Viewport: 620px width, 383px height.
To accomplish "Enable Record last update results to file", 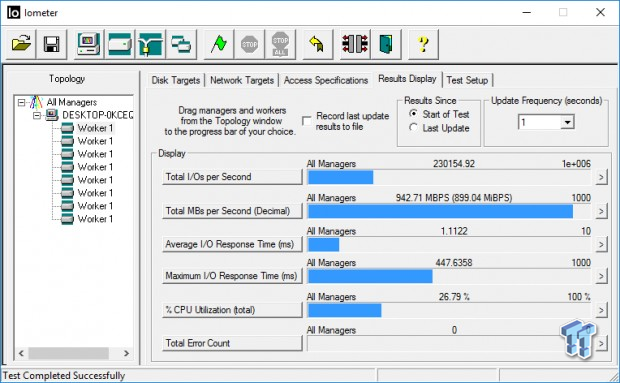I will point(306,121).
